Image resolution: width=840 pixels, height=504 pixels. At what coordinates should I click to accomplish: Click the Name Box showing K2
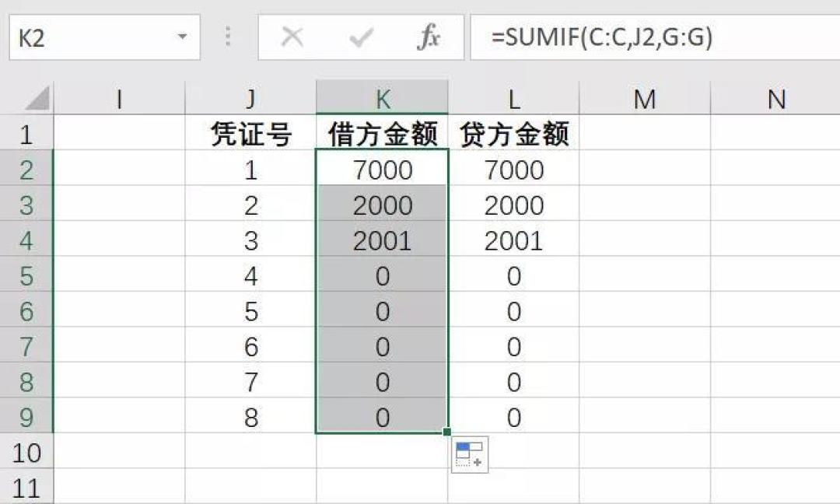pyautogui.click(x=104, y=37)
